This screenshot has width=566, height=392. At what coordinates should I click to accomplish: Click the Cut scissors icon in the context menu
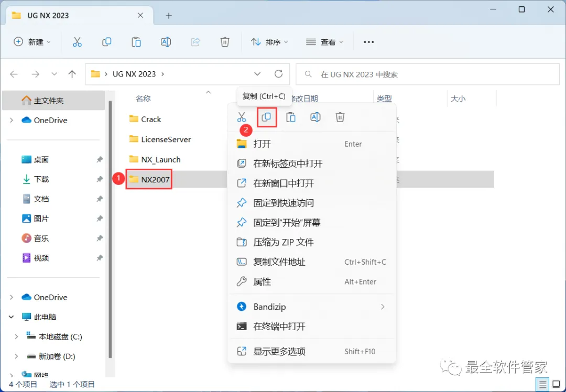coord(242,117)
